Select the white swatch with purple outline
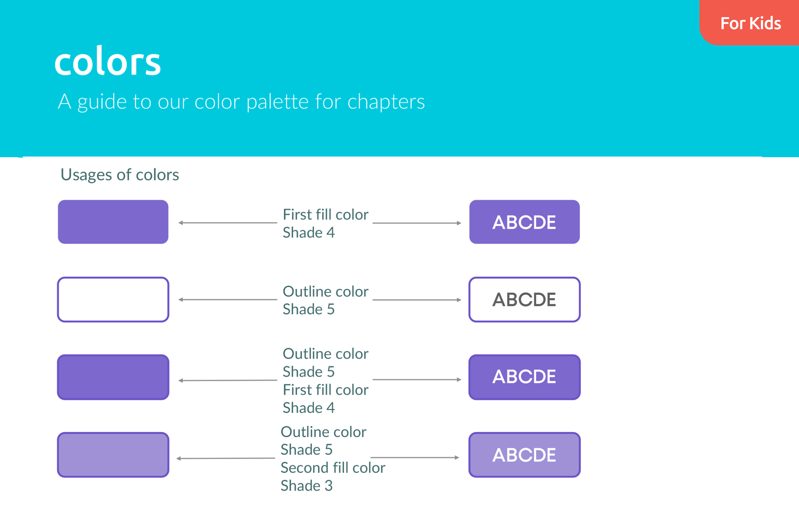 point(113,300)
